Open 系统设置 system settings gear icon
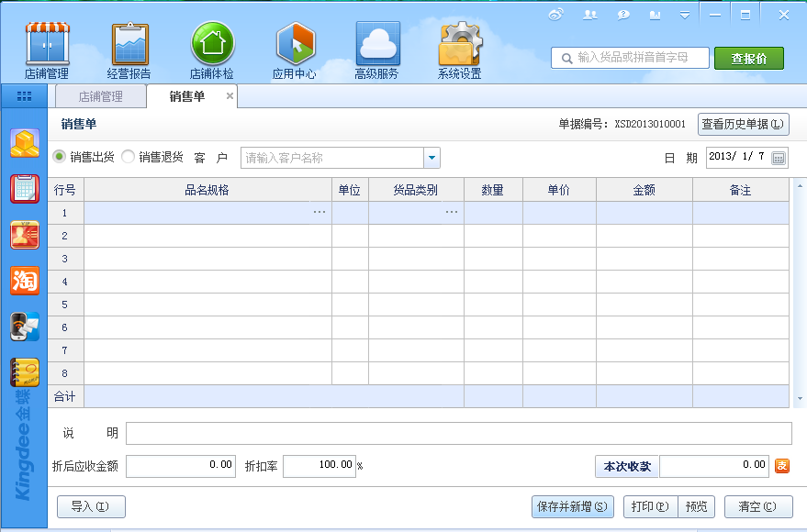The image size is (807, 532). (x=460, y=43)
